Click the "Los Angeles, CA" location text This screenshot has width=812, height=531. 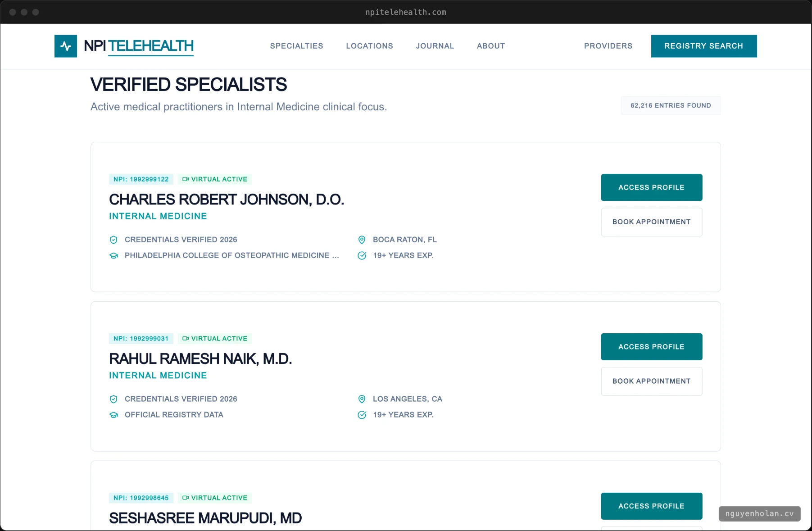[x=408, y=399]
